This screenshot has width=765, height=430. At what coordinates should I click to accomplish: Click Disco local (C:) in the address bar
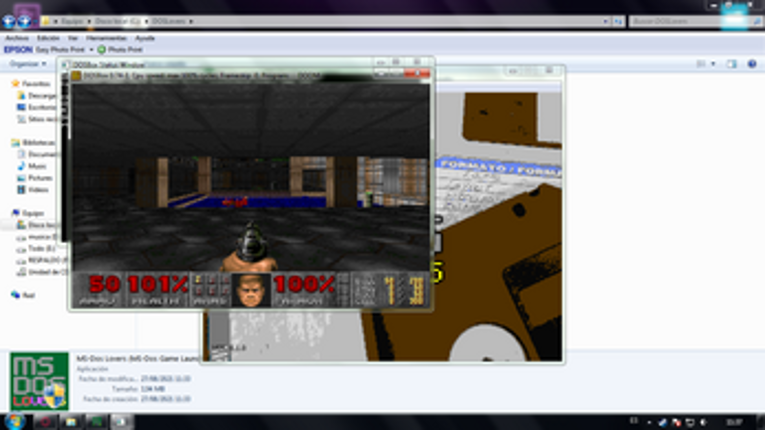click(x=117, y=21)
